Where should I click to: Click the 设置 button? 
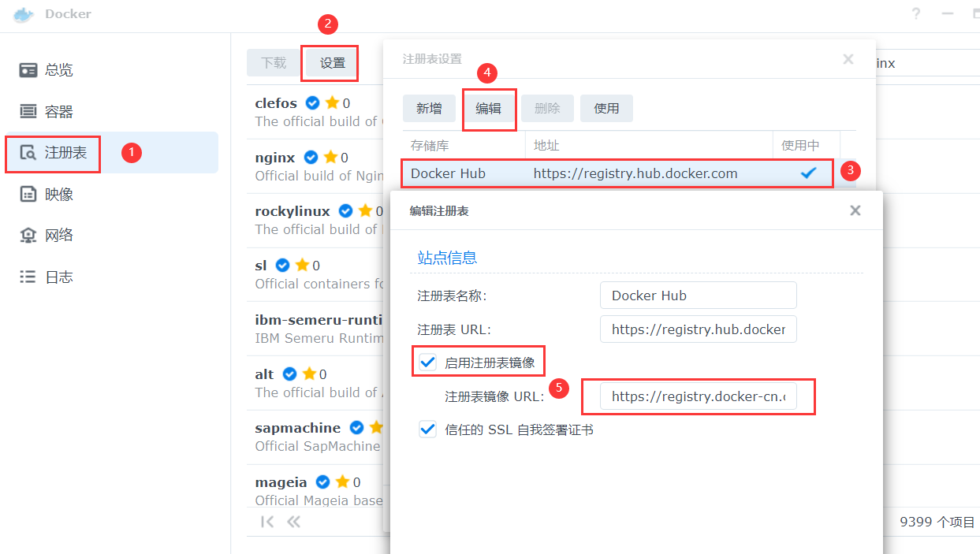333,63
